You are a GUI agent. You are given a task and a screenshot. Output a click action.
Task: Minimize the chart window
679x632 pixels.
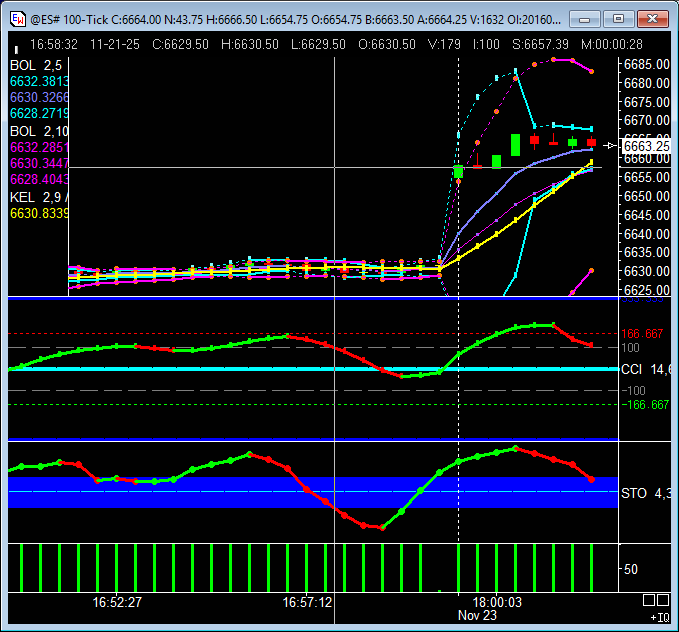pos(591,18)
